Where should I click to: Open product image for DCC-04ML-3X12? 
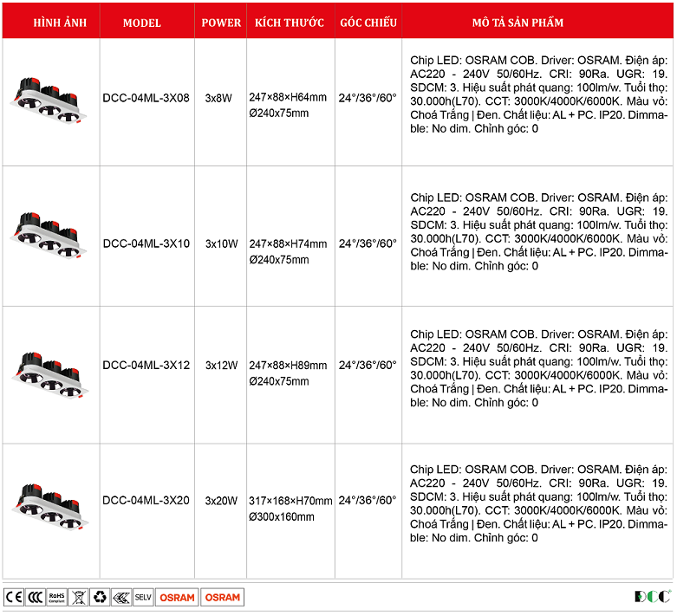pyautogui.click(x=49, y=373)
